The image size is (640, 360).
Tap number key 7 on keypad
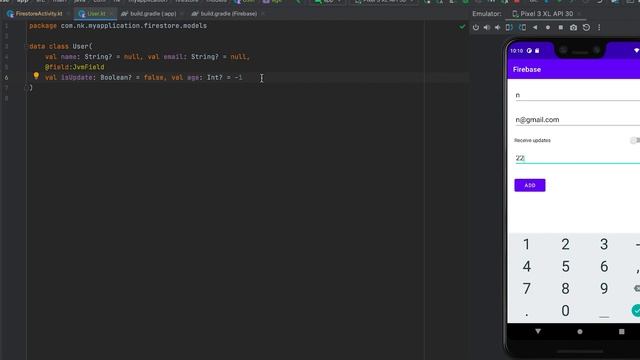click(x=527, y=288)
